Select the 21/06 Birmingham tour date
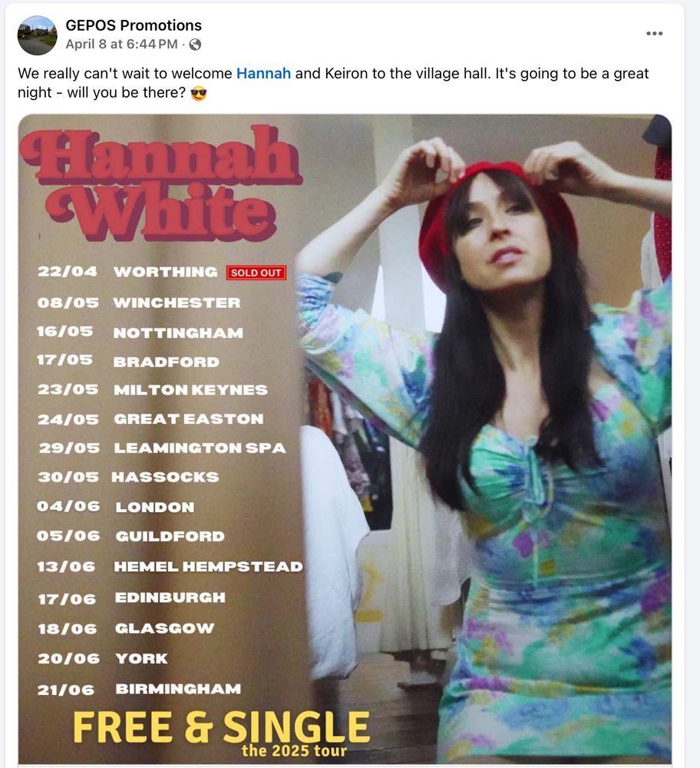700x768 pixels. point(139,689)
